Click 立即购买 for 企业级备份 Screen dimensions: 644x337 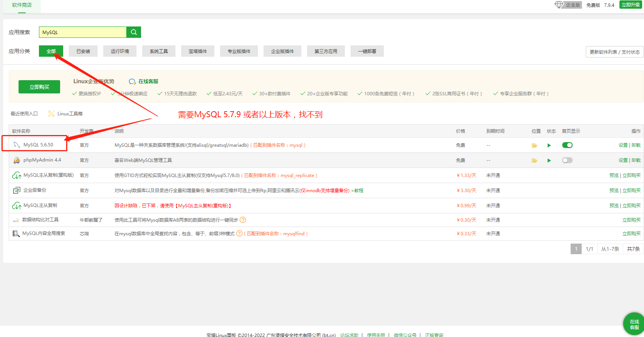[x=632, y=191]
